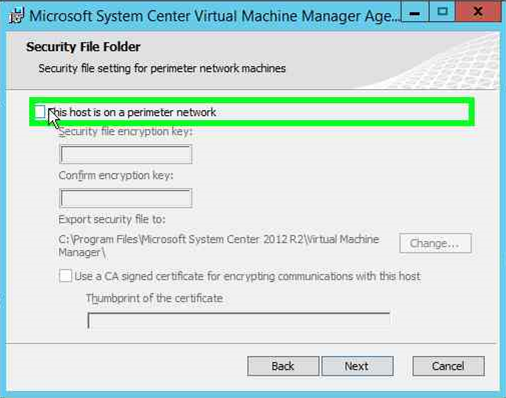
Task: Minimize the setup window
Action: point(415,12)
